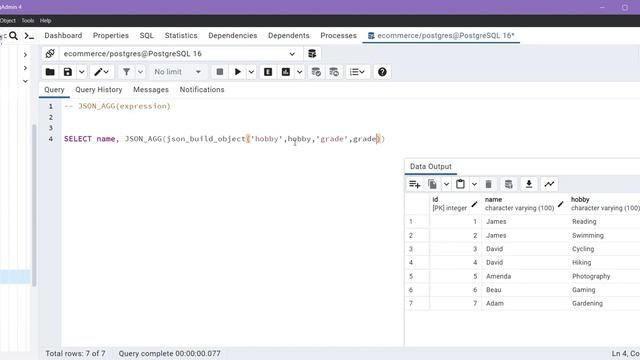Open the connection dropdown ecommerce/postgres@PostgreSQL 16
Image resolution: width=640 pixels, height=360 pixels.
(x=180, y=53)
